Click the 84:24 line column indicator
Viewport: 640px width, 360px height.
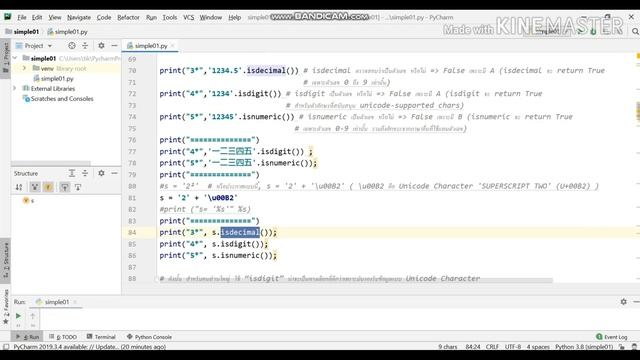click(x=473, y=347)
